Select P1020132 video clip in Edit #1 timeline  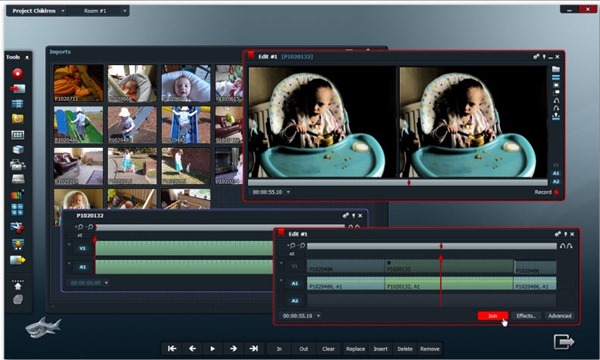tap(449, 266)
